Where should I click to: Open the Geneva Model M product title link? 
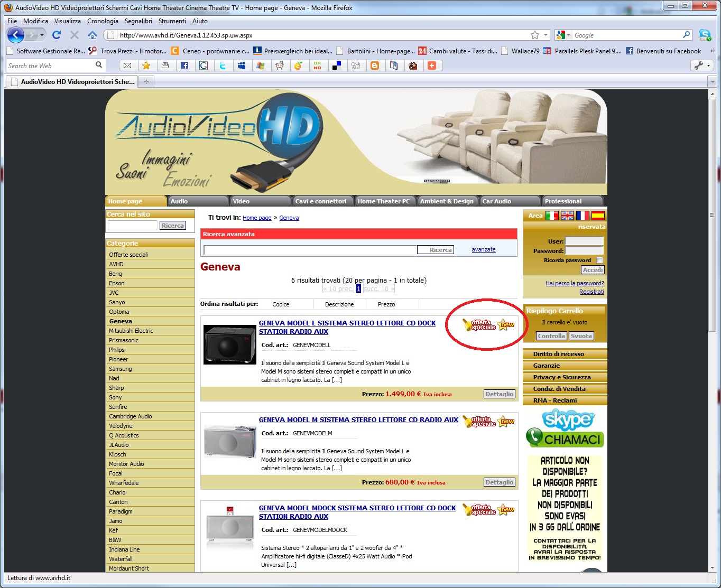pos(358,420)
